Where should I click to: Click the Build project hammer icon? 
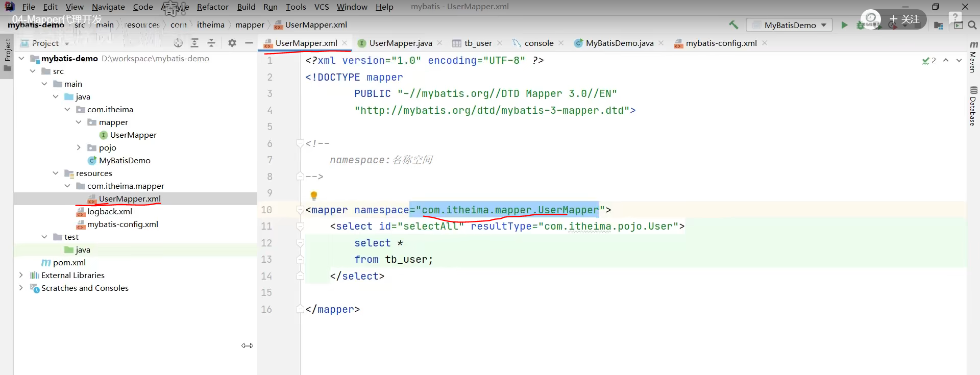(x=733, y=24)
